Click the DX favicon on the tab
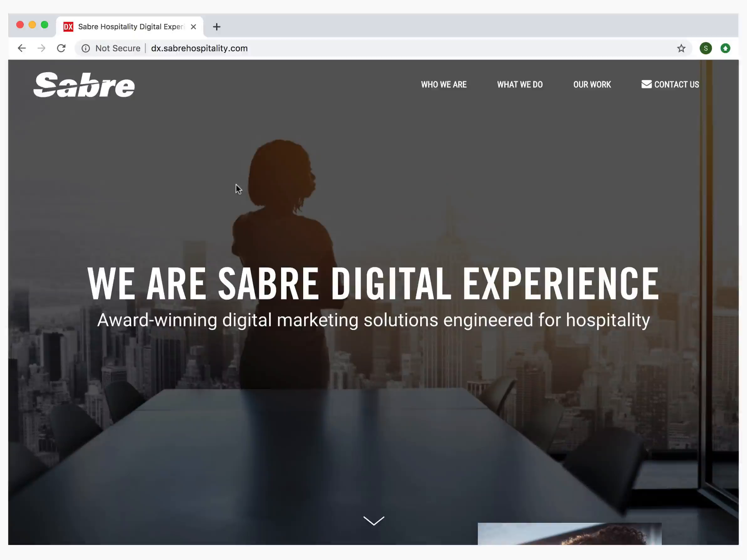 (x=68, y=27)
